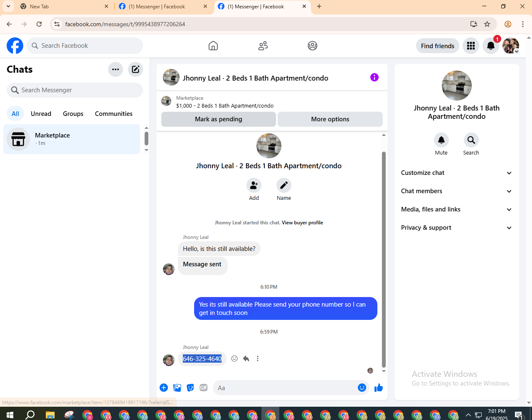Image resolution: width=532 pixels, height=420 pixels.
Task: Open the Windows notification center
Action: click(x=519, y=415)
